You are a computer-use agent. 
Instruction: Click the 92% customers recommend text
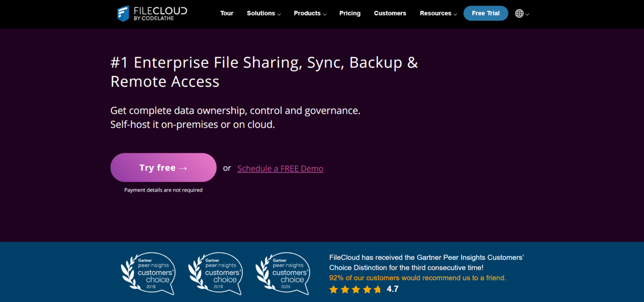pos(417,278)
